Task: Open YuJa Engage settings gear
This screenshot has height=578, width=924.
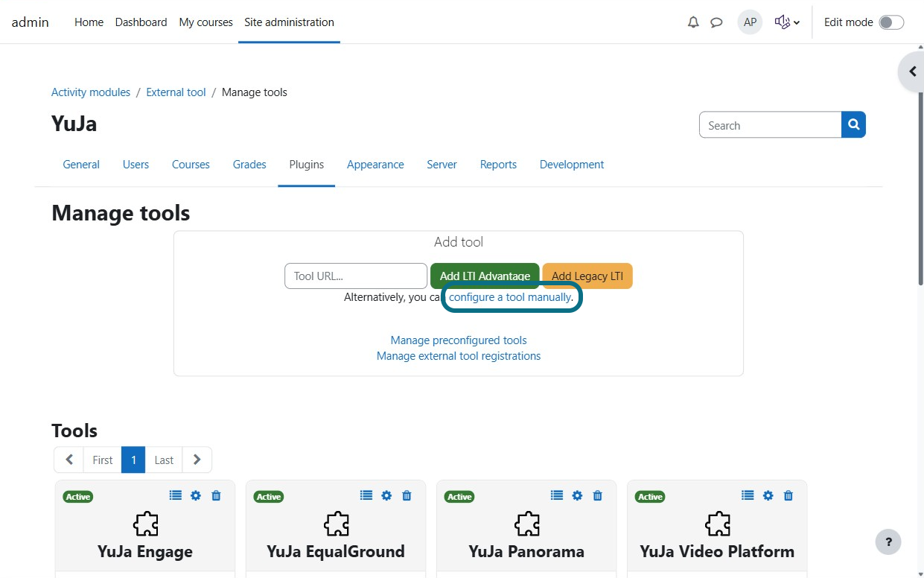Action: coord(196,495)
